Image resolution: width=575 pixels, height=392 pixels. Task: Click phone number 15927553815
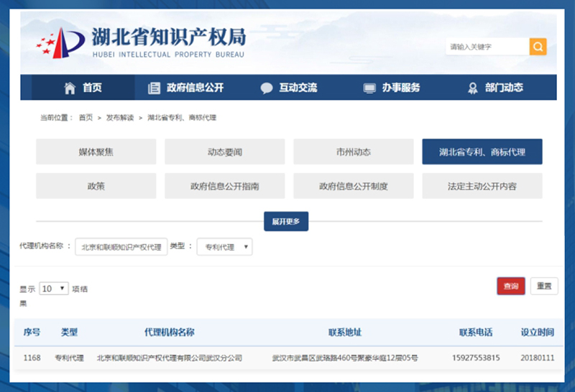click(x=476, y=358)
